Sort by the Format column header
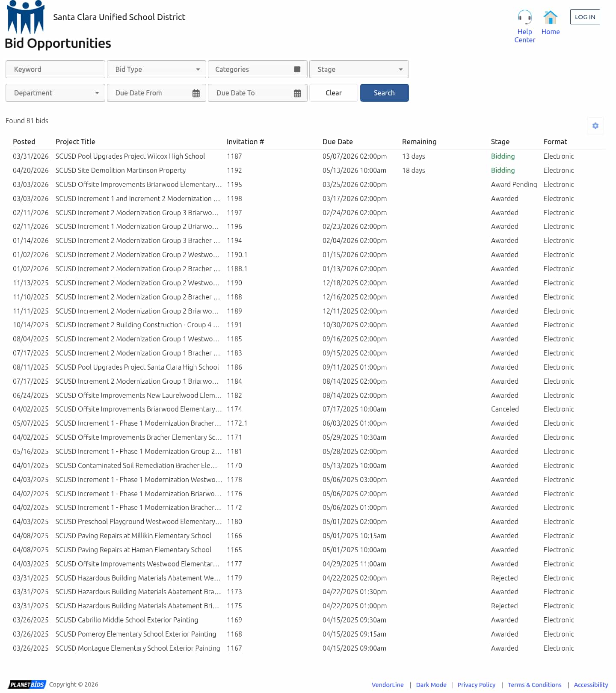616x693 pixels. (555, 142)
